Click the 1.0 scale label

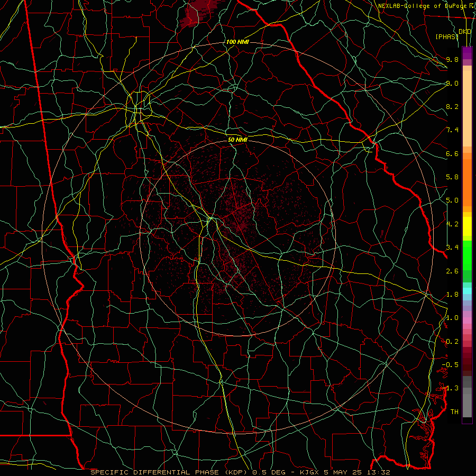(x=452, y=318)
